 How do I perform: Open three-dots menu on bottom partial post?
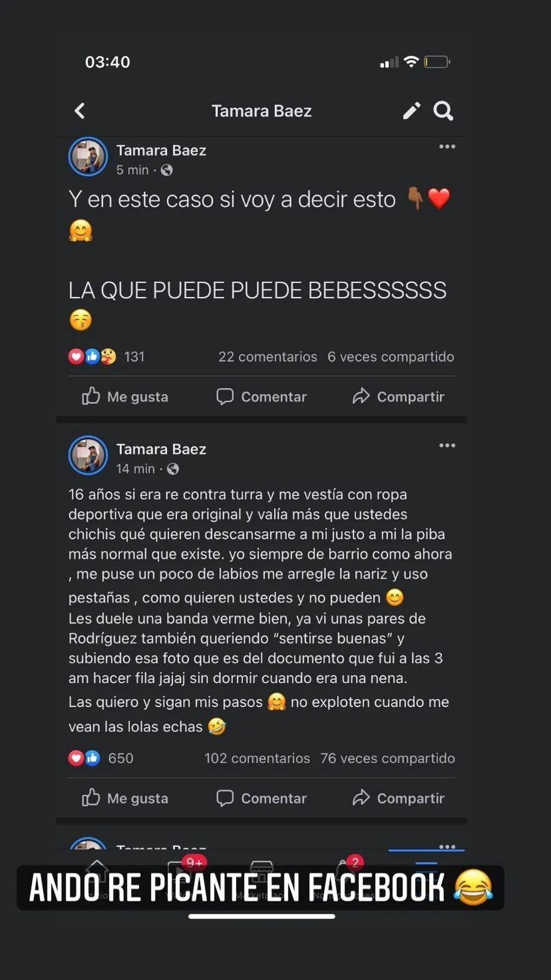point(447,846)
